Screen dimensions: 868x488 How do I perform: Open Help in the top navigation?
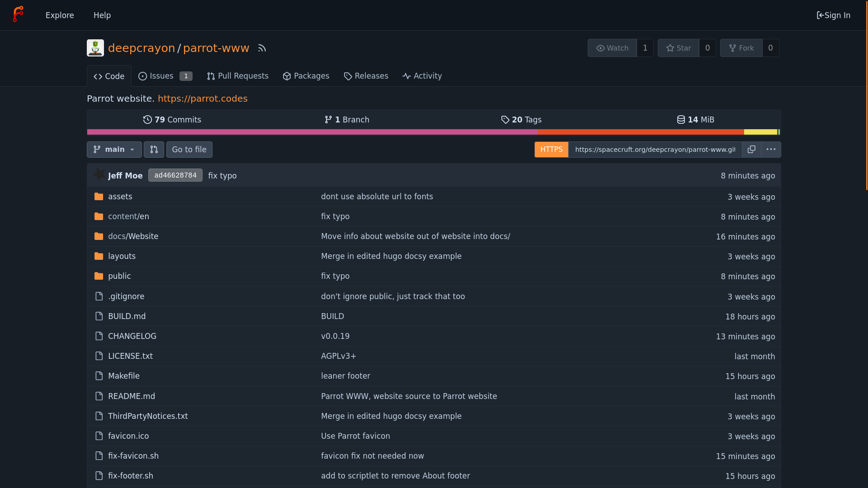point(102,15)
